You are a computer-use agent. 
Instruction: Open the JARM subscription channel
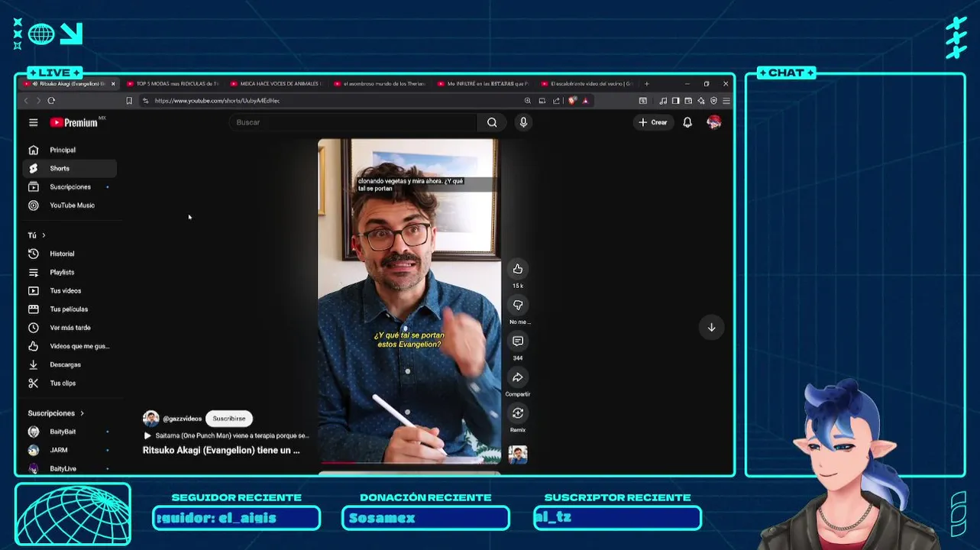coord(70,450)
